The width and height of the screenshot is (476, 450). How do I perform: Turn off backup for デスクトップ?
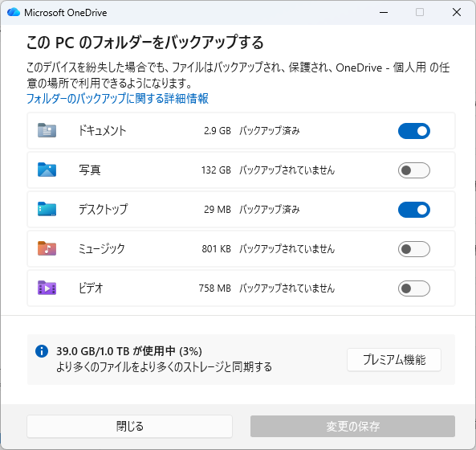click(x=413, y=210)
